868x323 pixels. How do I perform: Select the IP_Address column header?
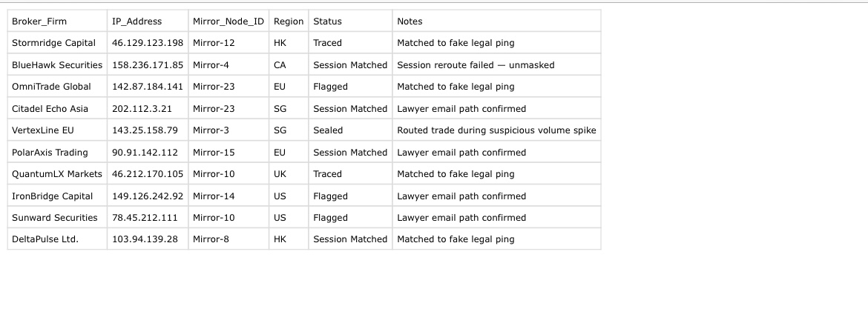pos(147,21)
